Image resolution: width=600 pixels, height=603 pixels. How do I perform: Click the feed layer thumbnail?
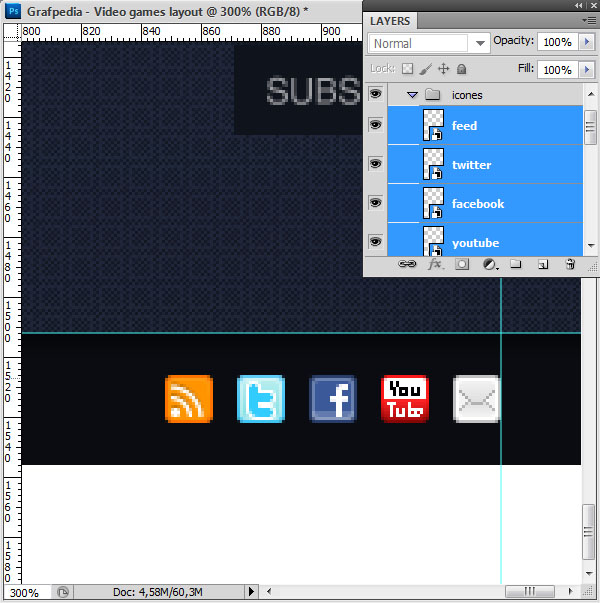click(433, 125)
